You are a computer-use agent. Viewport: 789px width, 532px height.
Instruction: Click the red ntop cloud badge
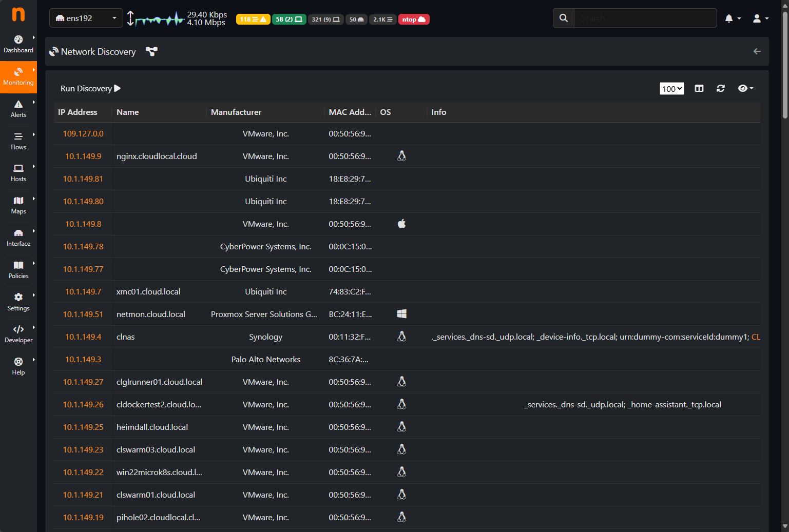[x=413, y=19]
